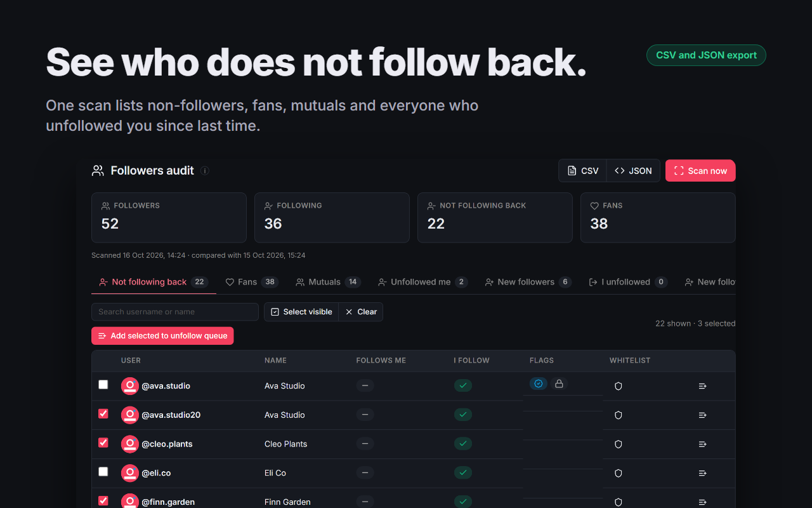
Task: Click the Follows Me dash for @eli.co
Action: coord(365,473)
